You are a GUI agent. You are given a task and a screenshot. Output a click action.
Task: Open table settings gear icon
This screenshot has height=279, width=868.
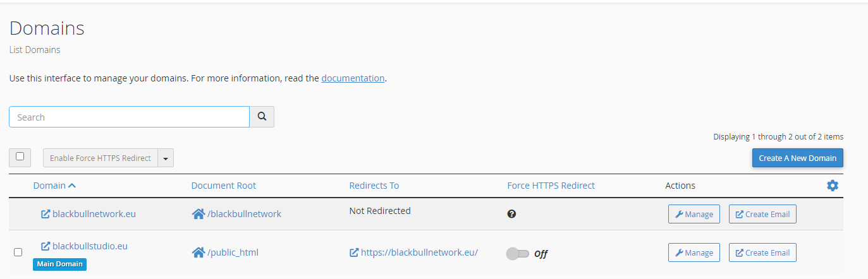pyautogui.click(x=833, y=186)
